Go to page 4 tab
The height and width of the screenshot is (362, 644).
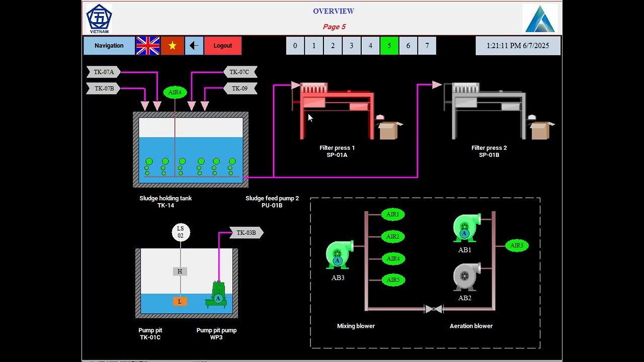coord(370,46)
